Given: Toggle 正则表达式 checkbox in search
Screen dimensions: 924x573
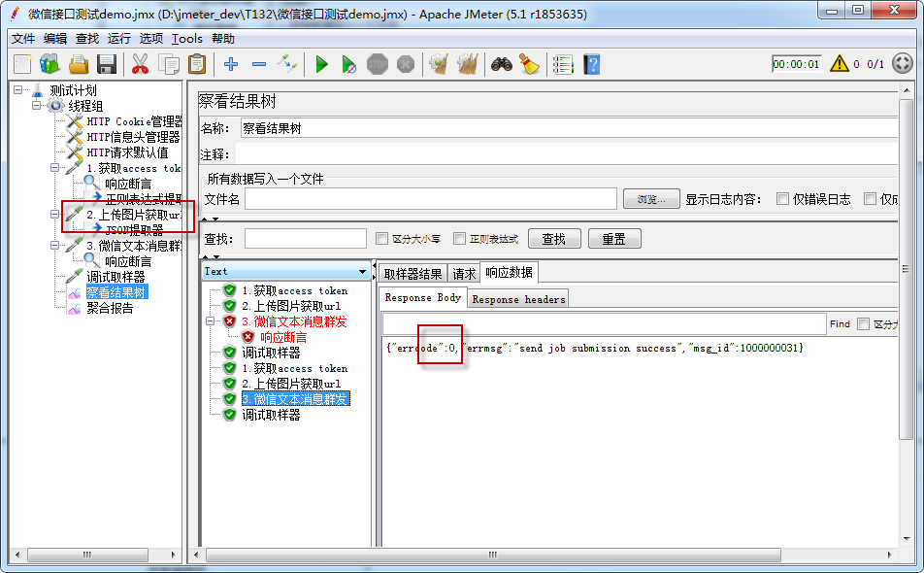Looking at the screenshot, I should coord(459,238).
